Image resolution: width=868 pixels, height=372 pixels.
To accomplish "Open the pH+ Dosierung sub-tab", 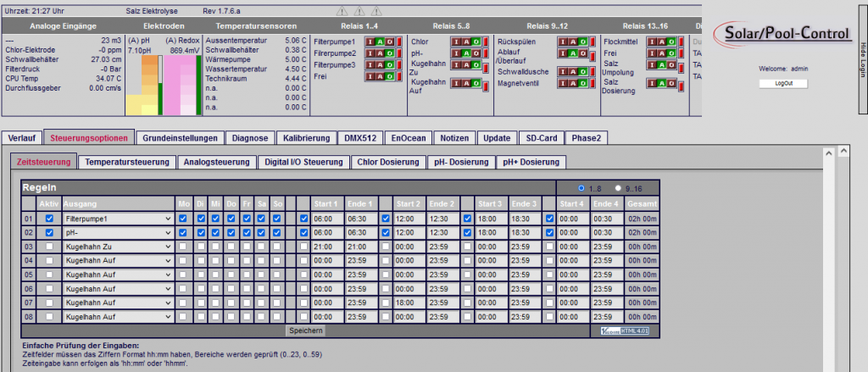I will point(531,162).
